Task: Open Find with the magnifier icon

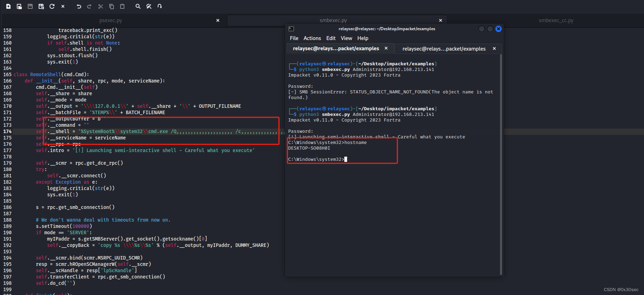Action: 138,6
